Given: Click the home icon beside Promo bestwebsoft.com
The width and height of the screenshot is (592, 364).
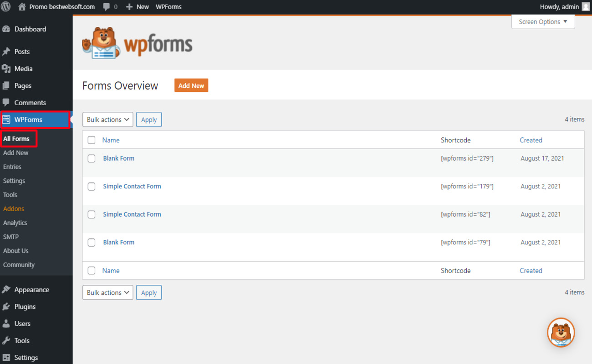Looking at the screenshot, I should click(x=22, y=7).
